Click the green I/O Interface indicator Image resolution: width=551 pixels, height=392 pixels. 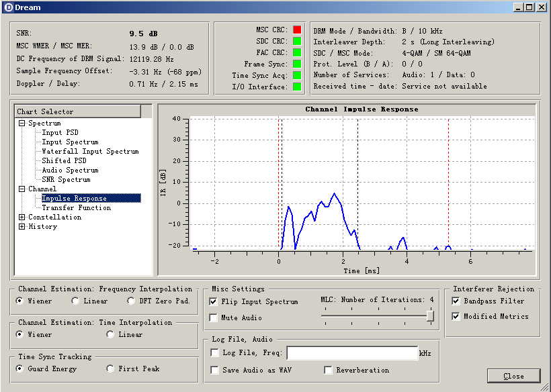[296, 87]
